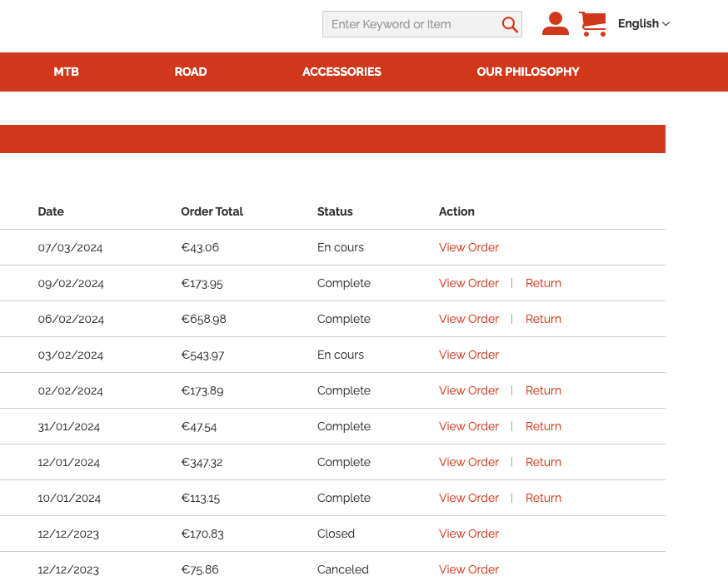
Task: Return the 02/02/2024 order
Action: (x=543, y=390)
